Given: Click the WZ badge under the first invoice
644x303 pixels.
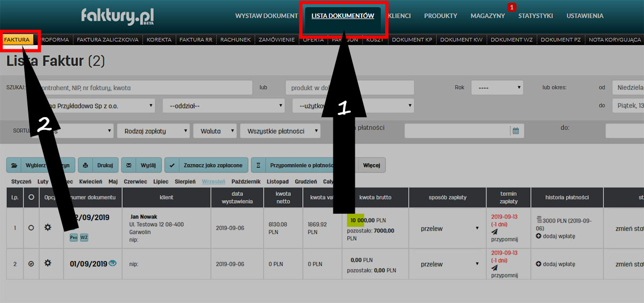Looking at the screenshot, I should pos(84,237).
